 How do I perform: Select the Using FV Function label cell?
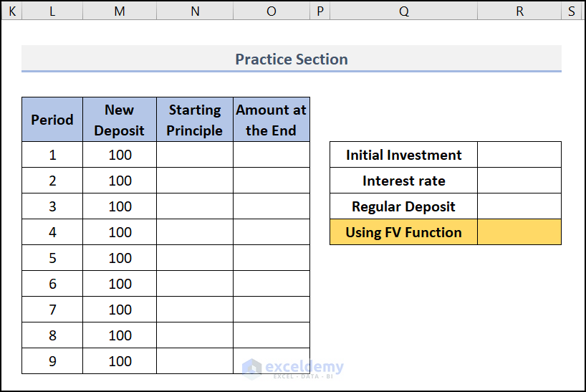pos(403,232)
